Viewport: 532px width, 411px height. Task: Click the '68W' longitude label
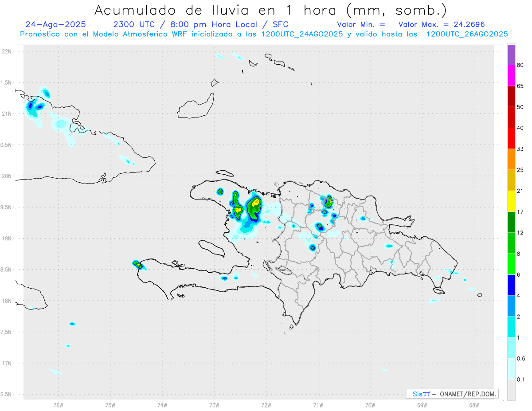coord(474,405)
